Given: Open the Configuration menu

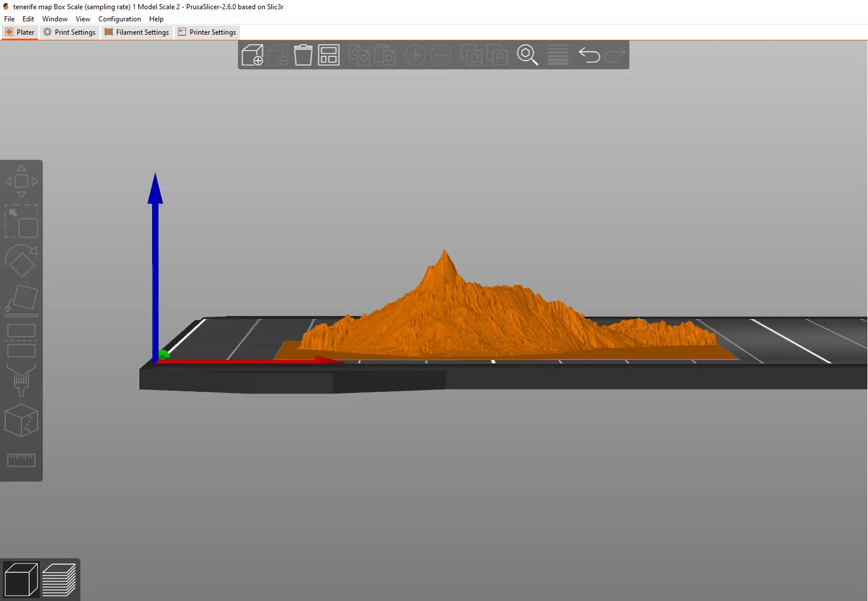Looking at the screenshot, I should tap(119, 19).
